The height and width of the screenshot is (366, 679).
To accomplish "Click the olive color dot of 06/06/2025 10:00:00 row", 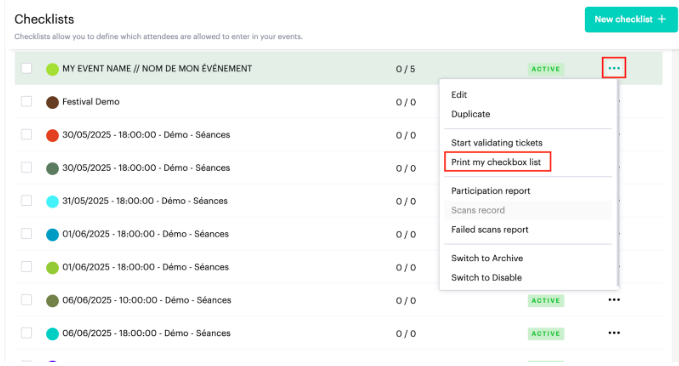I will 52,301.
